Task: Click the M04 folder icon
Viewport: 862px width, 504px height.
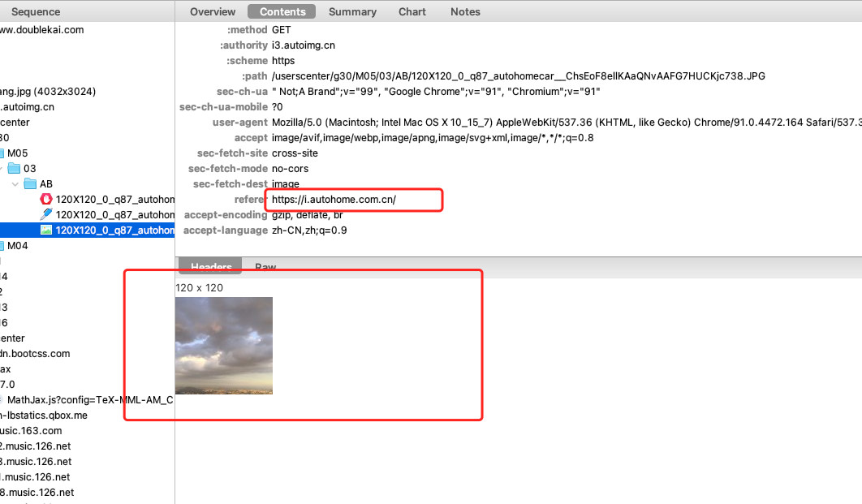Action: point(2,246)
